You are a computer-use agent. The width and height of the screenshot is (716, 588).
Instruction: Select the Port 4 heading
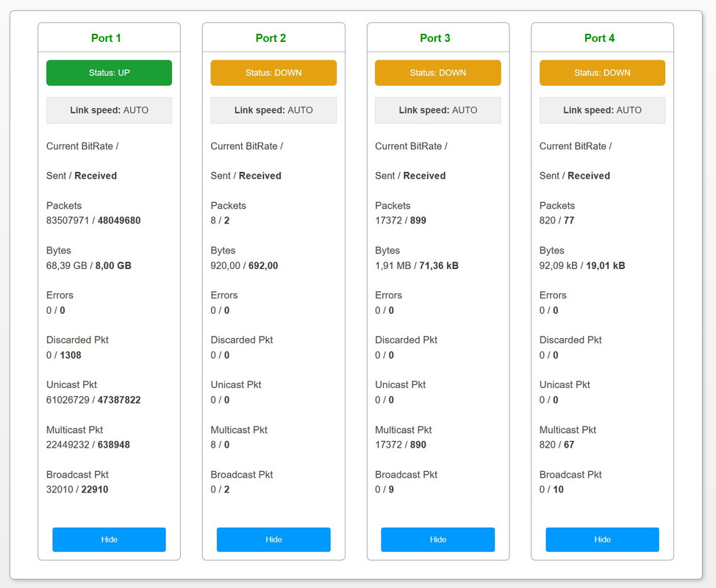[600, 38]
